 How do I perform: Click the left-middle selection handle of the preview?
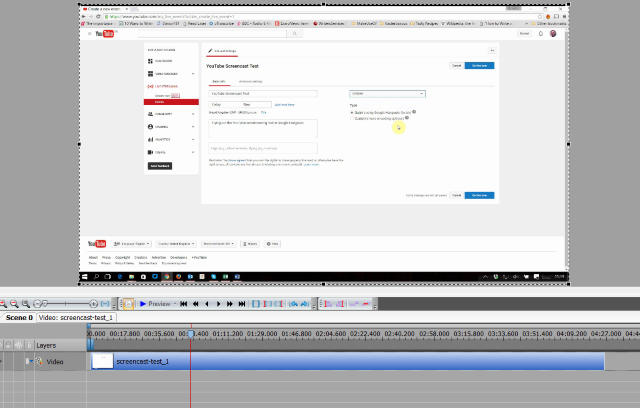[79, 144]
